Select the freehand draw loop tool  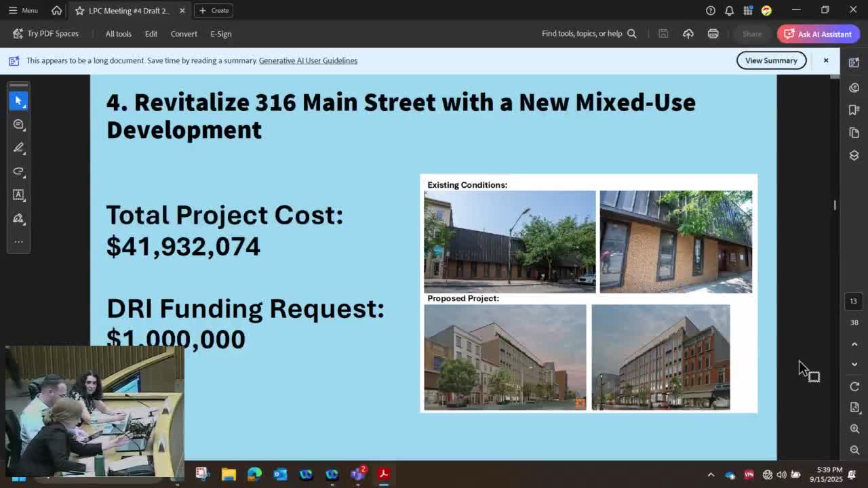tap(18, 171)
